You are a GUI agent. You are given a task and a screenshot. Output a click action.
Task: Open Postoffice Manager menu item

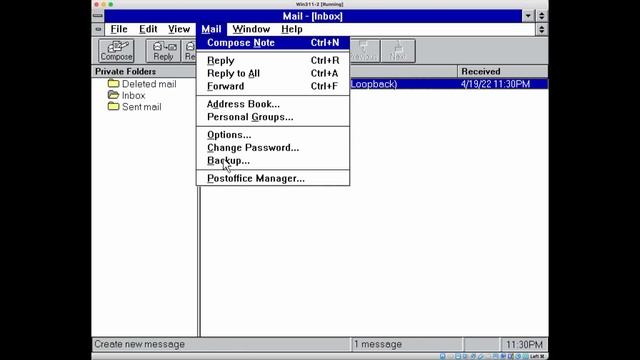click(273, 179)
